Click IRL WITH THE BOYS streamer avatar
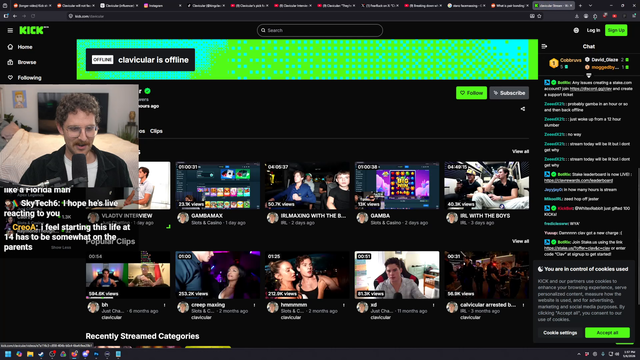 click(452, 218)
